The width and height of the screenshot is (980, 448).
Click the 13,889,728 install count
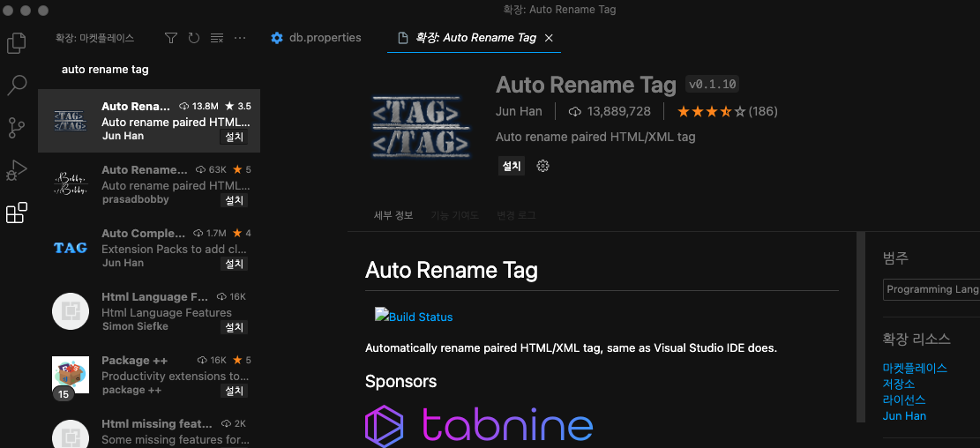pos(610,112)
